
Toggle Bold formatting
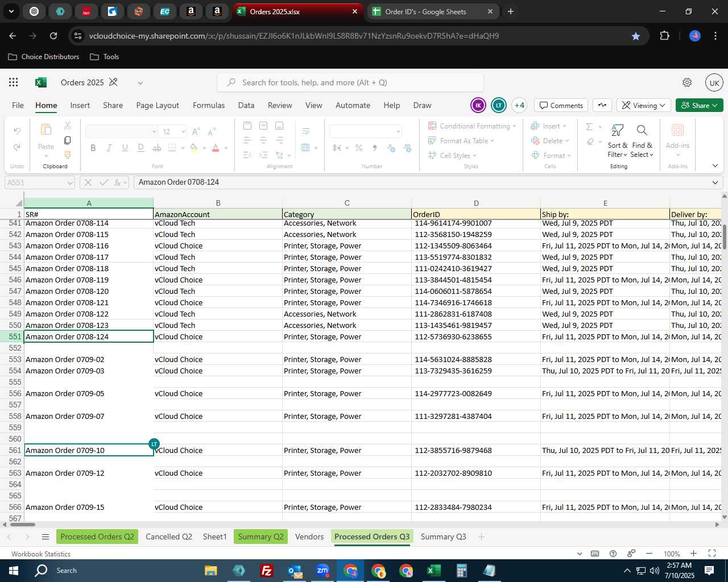(93, 148)
